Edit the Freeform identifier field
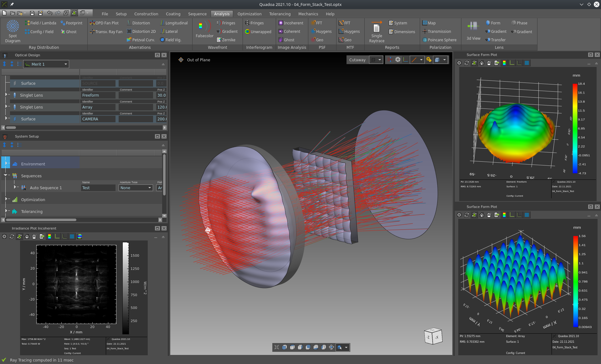Image resolution: width=601 pixels, height=364 pixels. click(98, 95)
